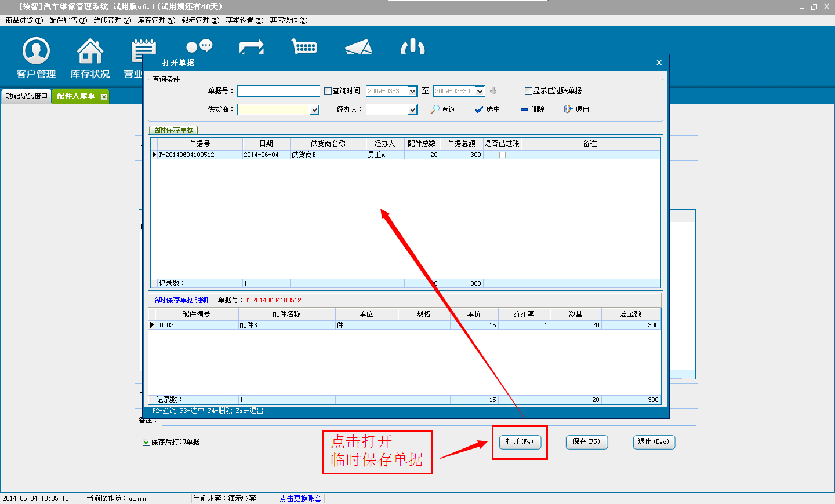The height and width of the screenshot is (504, 835).
Task: Click the 查询 magnifier search icon
Action: click(435, 109)
